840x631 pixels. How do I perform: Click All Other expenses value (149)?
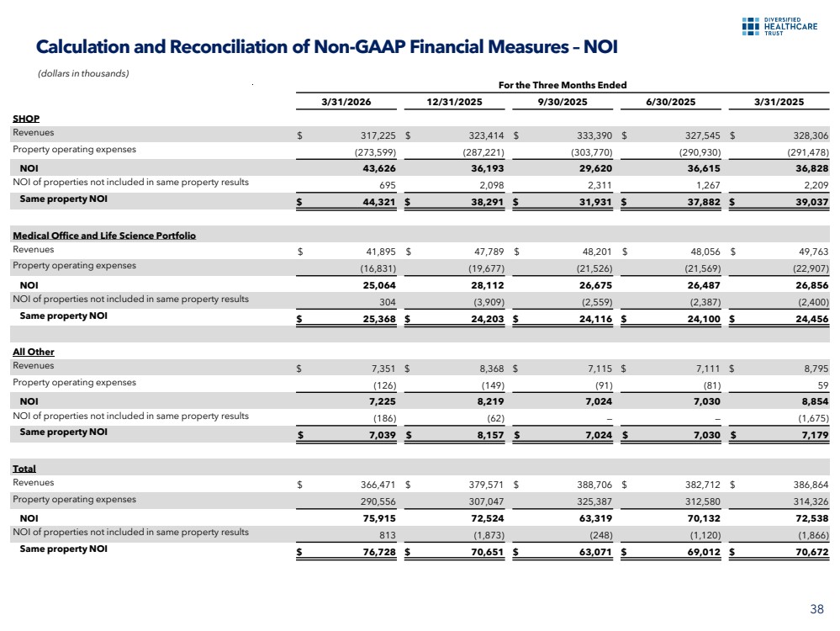pos(493,385)
